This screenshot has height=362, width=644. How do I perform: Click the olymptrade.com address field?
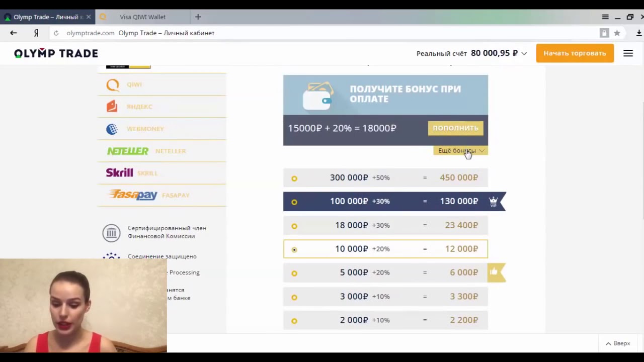tap(322, 33)
